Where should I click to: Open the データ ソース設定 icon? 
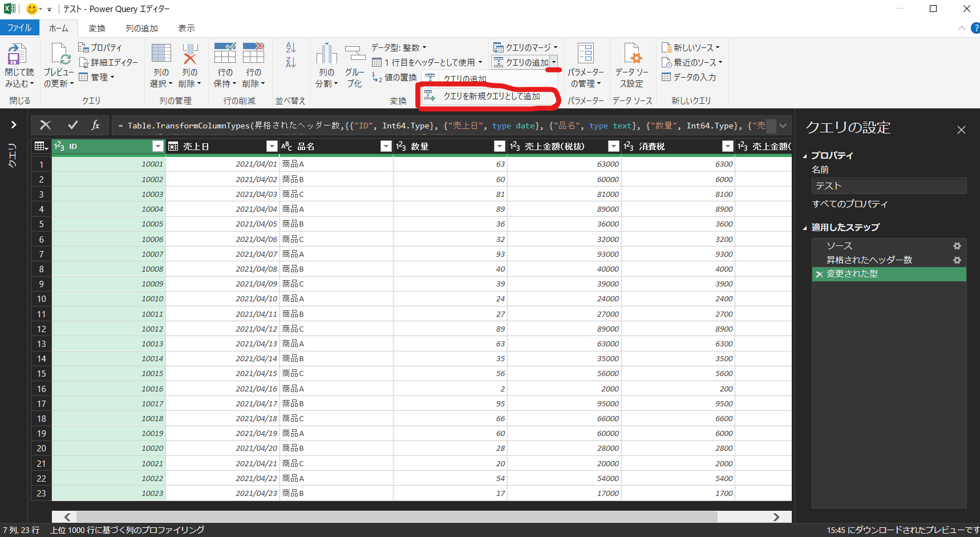[632, 54]
